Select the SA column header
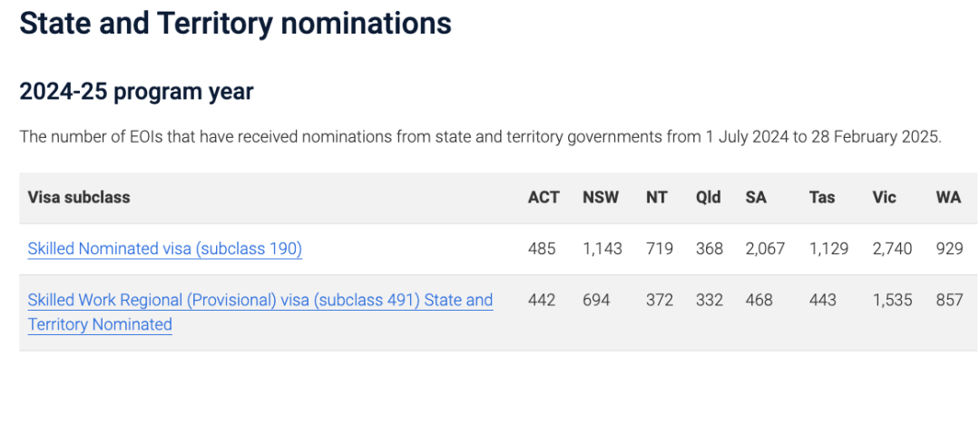 point(756,197)
